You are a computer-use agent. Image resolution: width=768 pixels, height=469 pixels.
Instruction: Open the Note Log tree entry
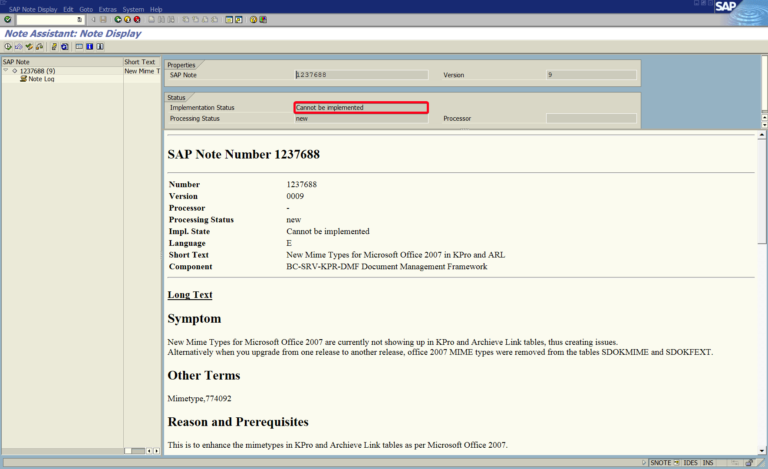coord(41,79)
